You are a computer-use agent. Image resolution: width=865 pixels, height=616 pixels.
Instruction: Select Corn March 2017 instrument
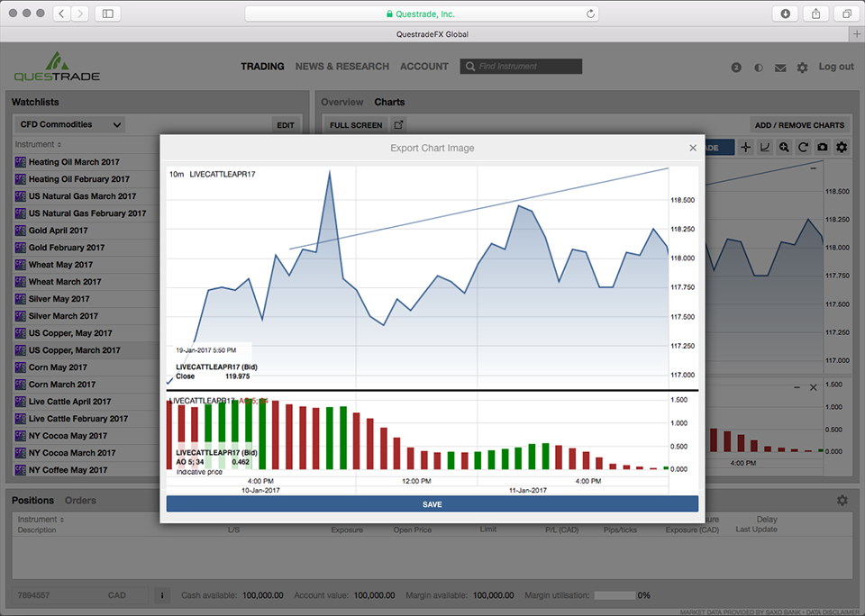(62, 385)
